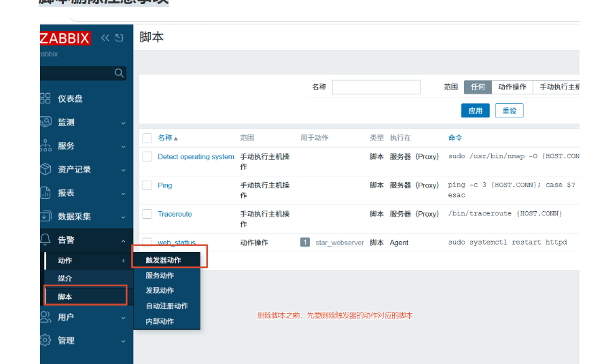
Task: Click the '动作操作' scope cell in web_stattus row
Action: pos(254,242)
